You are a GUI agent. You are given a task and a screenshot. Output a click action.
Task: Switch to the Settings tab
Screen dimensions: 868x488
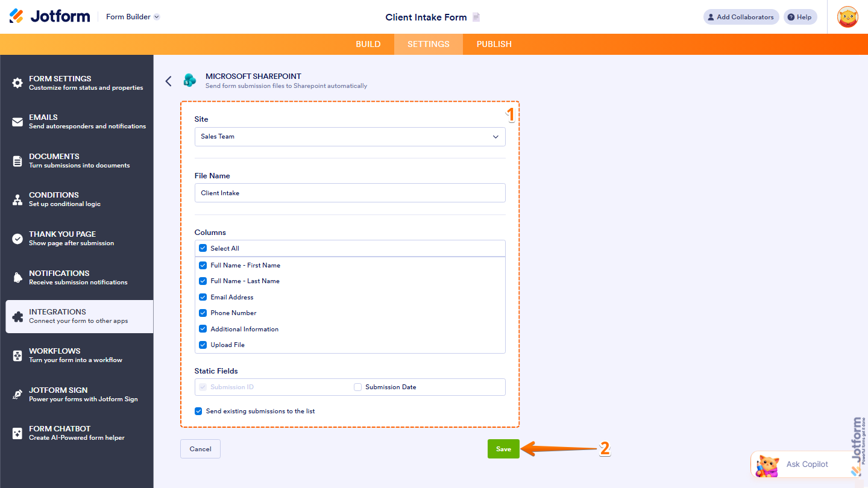[429, 44]
